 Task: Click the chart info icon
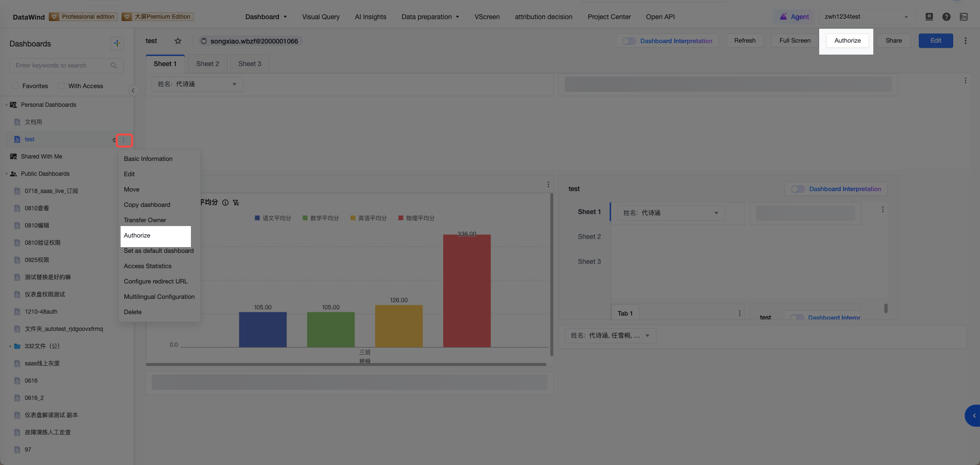(225, 203)
